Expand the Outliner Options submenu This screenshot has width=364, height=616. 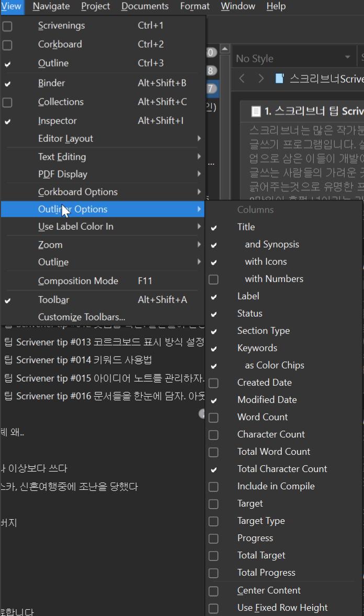click(103, 209)
